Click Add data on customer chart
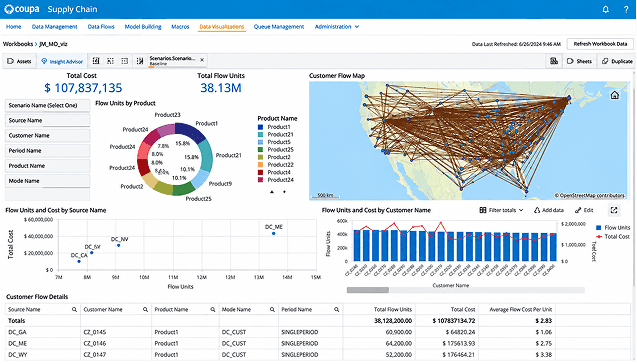The height and width of the screenshot is (364, 637). click(x=548, y=210)
